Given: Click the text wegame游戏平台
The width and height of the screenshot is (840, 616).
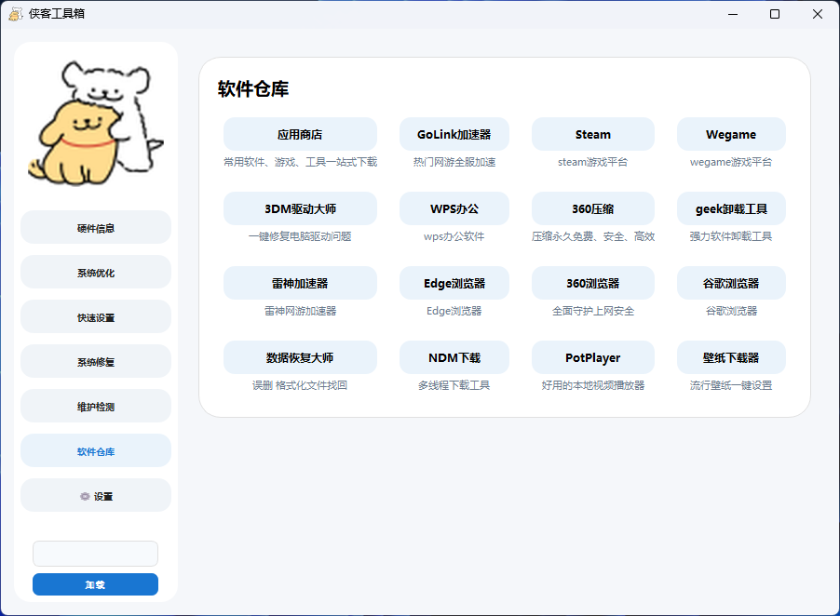Looking at the screenshot, I should [731, 162].
